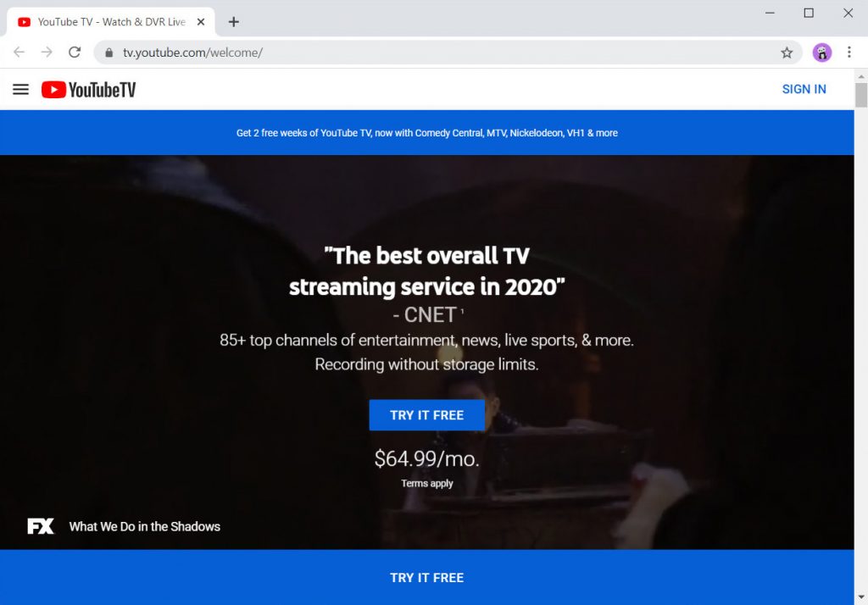868x605 pixels.
Task: Click the best overall TV quote heading
Action: pyautogui.click(x=427, y=271)
